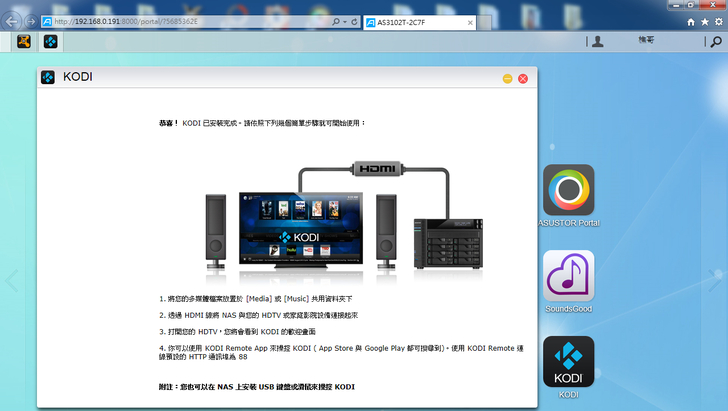Click the username label in the top bar
The height and width of the screenshot is (411, 728).
pyautogui.click(x=646, y=40)
